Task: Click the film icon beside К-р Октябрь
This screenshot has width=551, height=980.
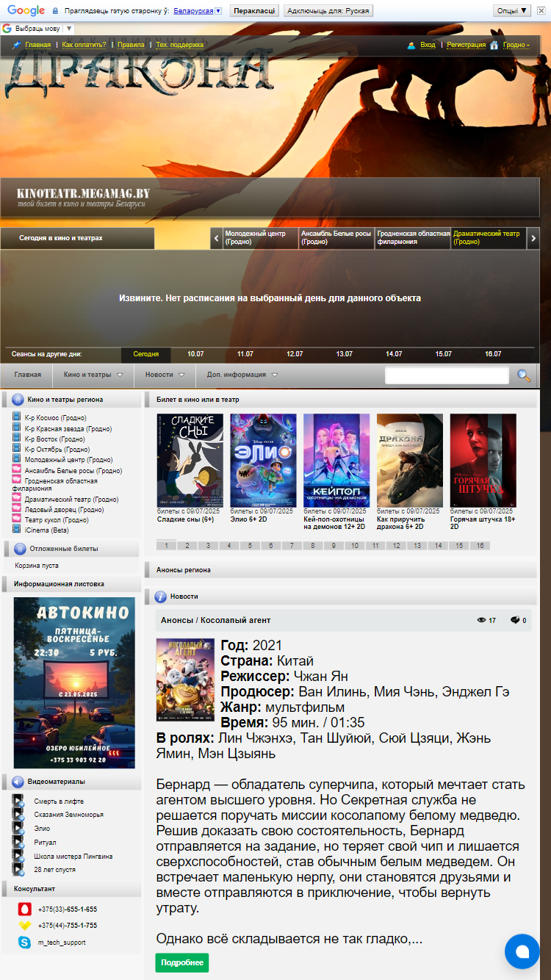Action: [x=18, y=449]
